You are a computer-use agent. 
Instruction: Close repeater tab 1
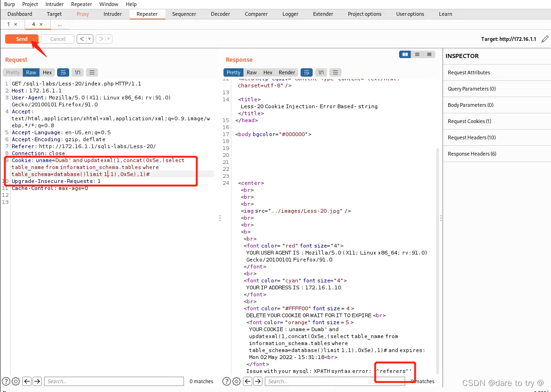[15, 24]
